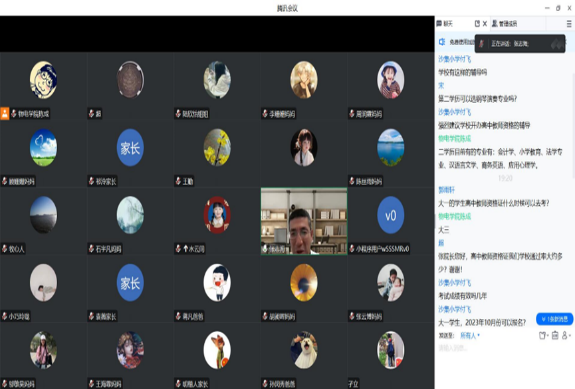Open the send-to 所有人 recipient dropdown
Screen dimensions: 575x389
coord(470,335)
